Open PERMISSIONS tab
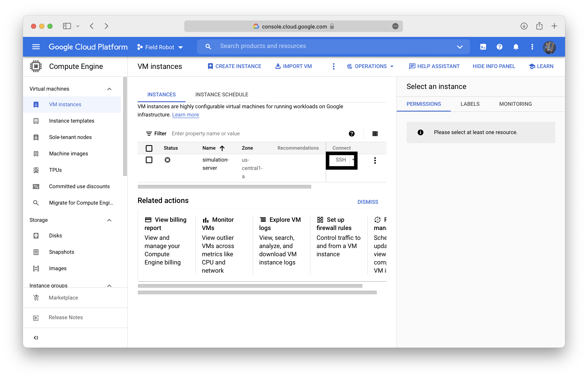 click(x=423, y=104)
